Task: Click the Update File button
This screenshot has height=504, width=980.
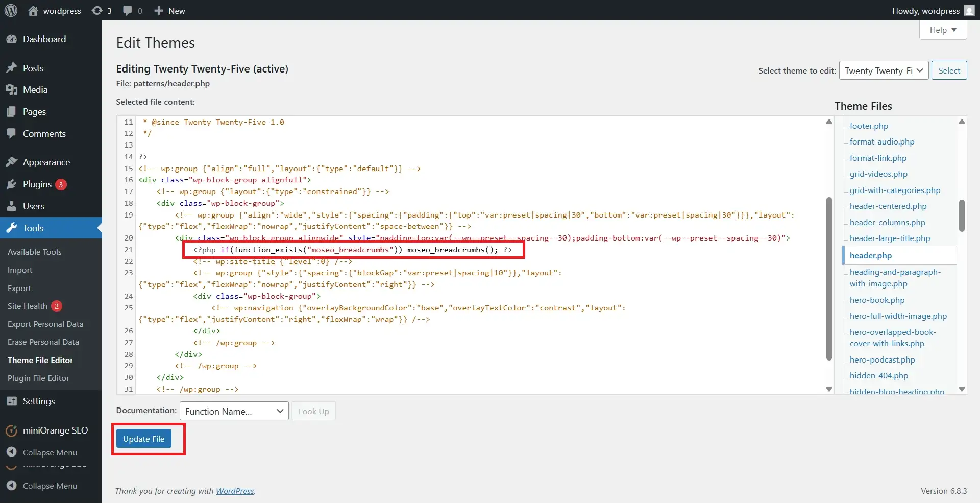Action: tap(144, 439)
